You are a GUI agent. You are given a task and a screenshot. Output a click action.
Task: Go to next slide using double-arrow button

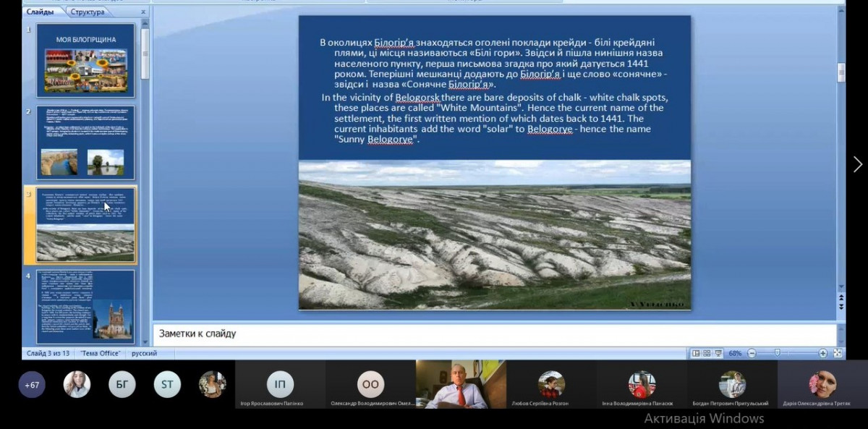click(841, 306)
